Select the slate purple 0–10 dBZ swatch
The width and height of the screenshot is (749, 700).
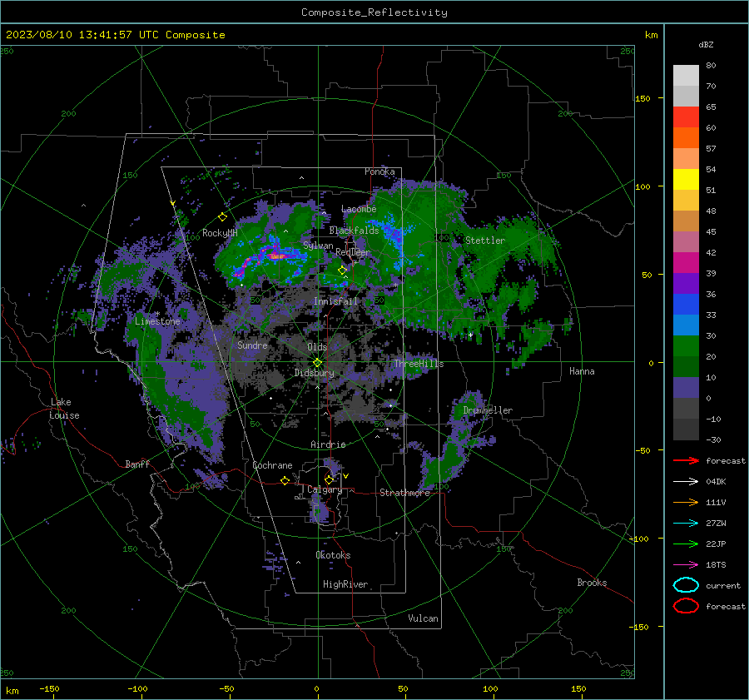pos(686,387)
